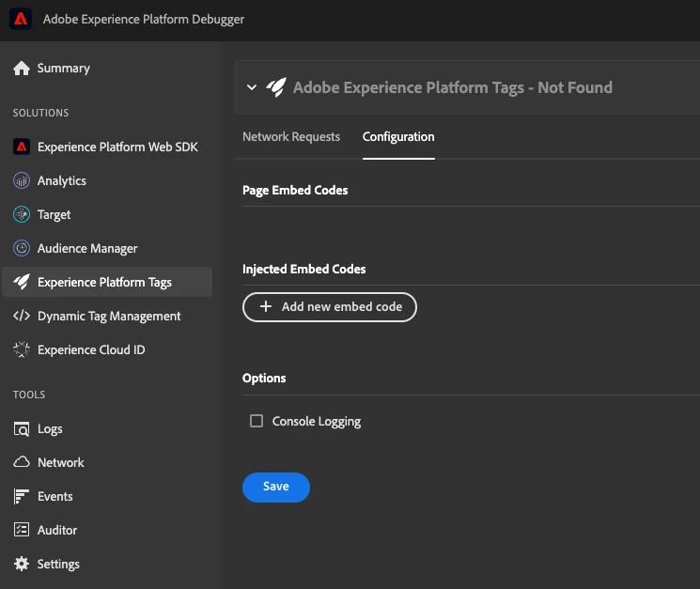
Task: Select the Configuration tab
Action: (x=398, y=136)
